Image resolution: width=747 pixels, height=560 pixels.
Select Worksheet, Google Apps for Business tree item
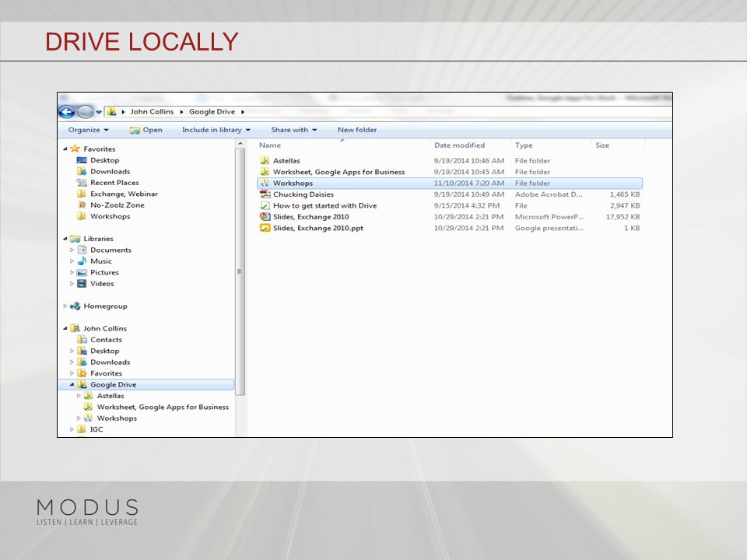[163, 407]
